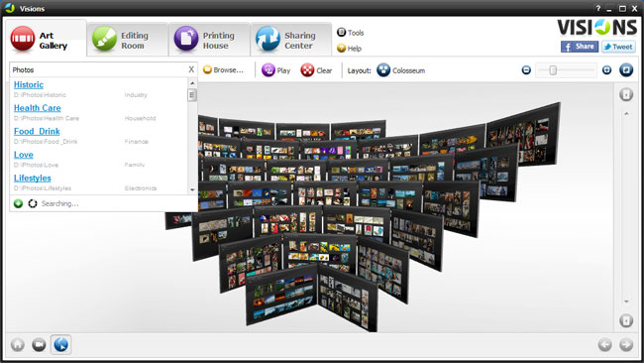The width and height of the screenshot is (644, 363).
Task: Click the Play slideshow icon
Action: tap(268, 70)
